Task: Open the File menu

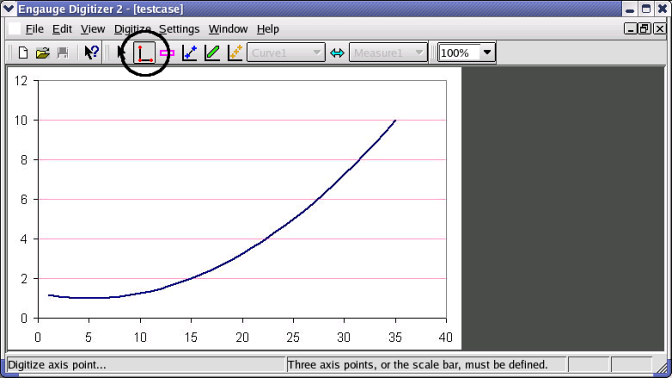Action: tap(34, 29)
